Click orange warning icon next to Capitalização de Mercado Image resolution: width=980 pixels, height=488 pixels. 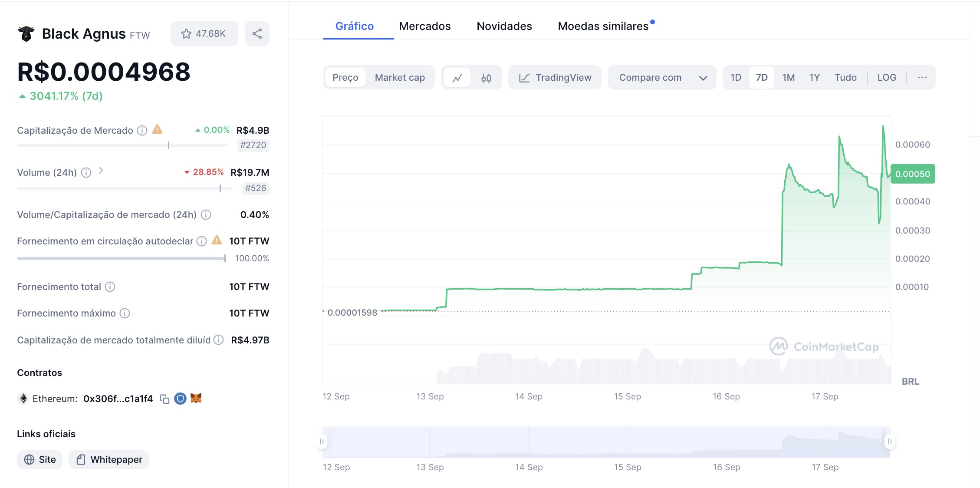(157, 129)
